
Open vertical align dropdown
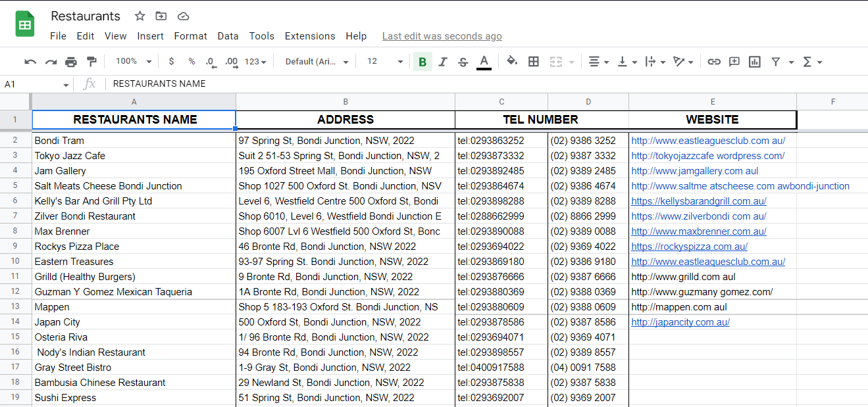(x=627, y=62)
